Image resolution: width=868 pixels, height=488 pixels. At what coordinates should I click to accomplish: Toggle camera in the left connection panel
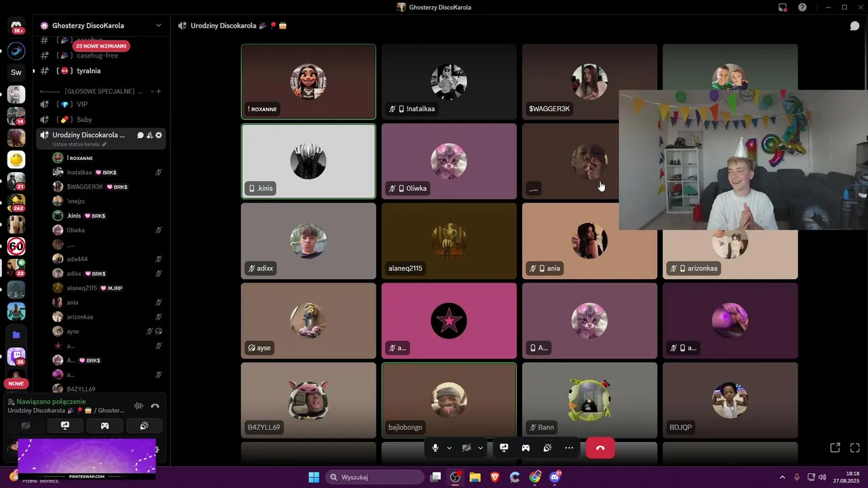26,426
